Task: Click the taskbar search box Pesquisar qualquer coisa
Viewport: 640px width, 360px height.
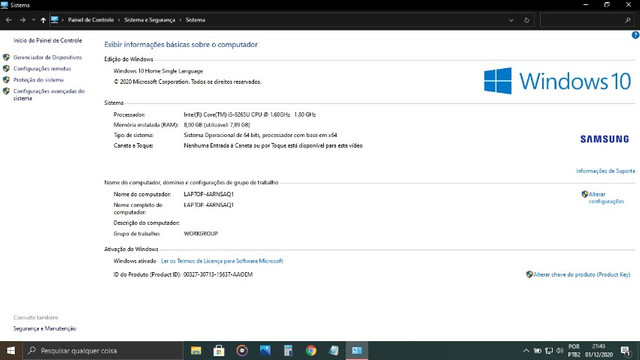Action: [x=103, y=351]
